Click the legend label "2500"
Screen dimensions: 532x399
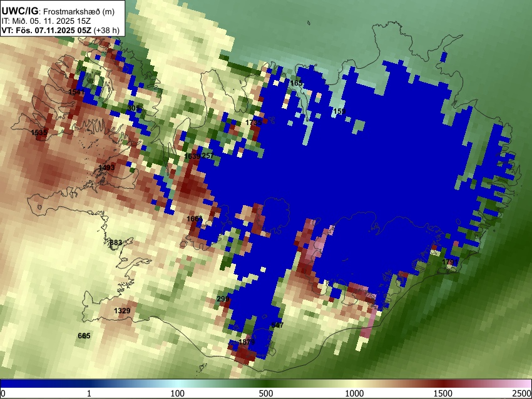point(522,393)
